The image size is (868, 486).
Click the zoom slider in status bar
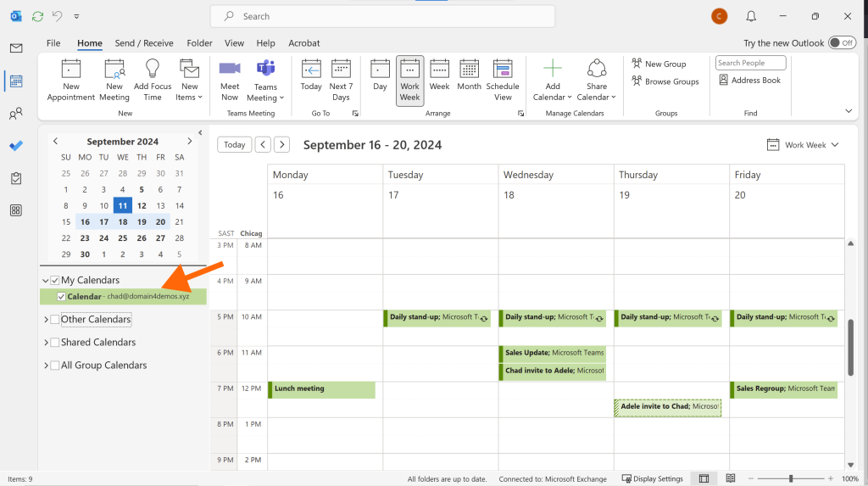pyautogui.click(x=791, y=478)
